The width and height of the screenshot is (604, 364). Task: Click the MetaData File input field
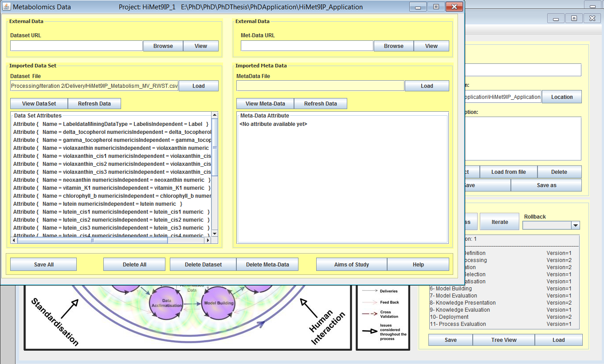pyautogui.click(x=320, y=86)
